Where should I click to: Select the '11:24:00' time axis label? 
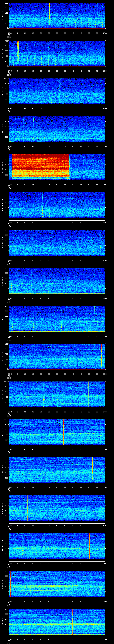click(9, 336)
